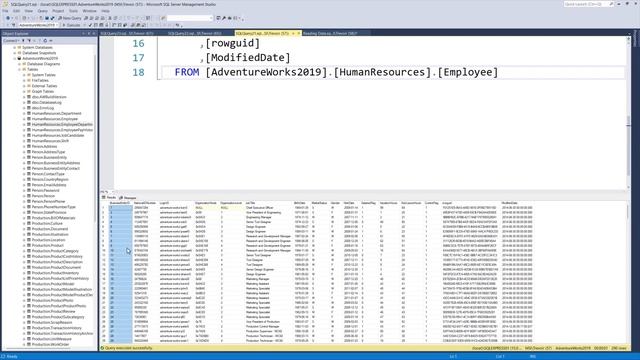Collapse the AdventureWorks2019 database node
The image size is (640, 360).
point(14,58)
